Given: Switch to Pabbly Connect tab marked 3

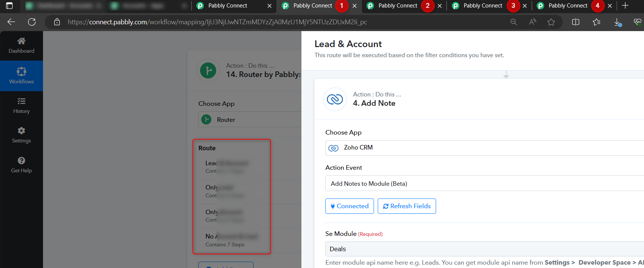Looking at the screenshot, I should coord(483,6).
